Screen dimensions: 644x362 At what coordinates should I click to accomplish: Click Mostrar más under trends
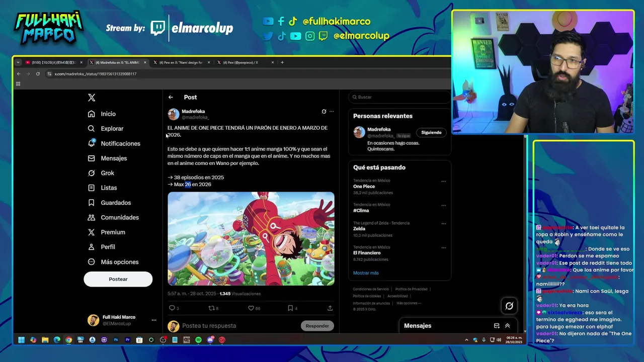point(366,273)
